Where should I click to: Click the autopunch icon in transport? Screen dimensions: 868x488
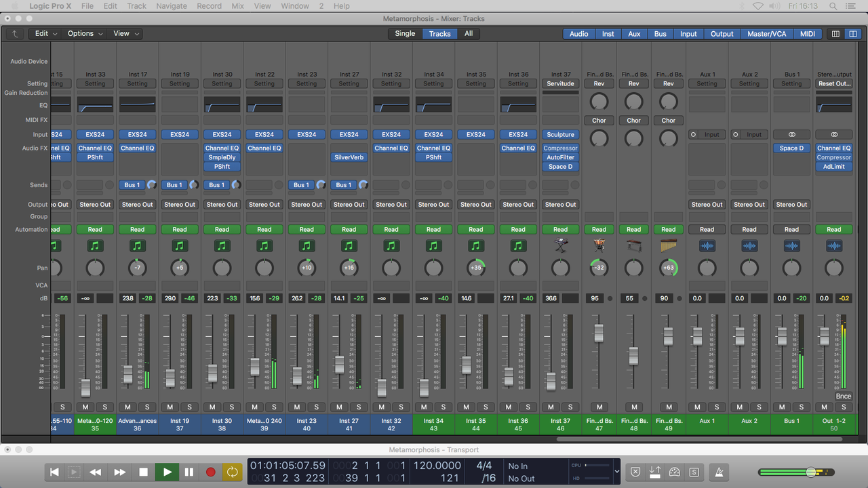[x=655, y=472]
